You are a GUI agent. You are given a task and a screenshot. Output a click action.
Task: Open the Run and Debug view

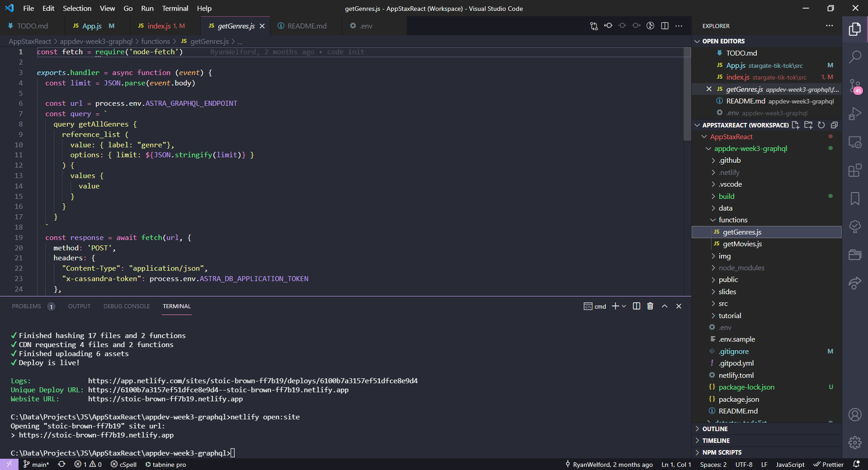855,113
